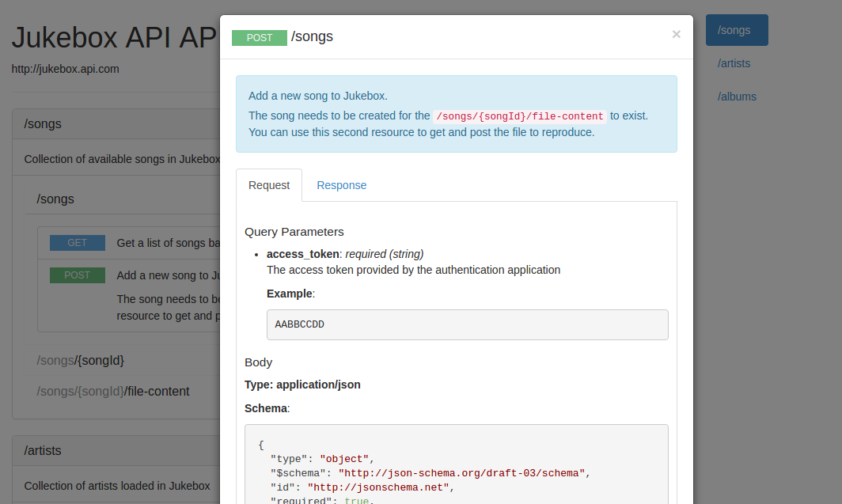Click the "http://jsonschema.net" id value
842x504 pixels.
tap(378, 487)
